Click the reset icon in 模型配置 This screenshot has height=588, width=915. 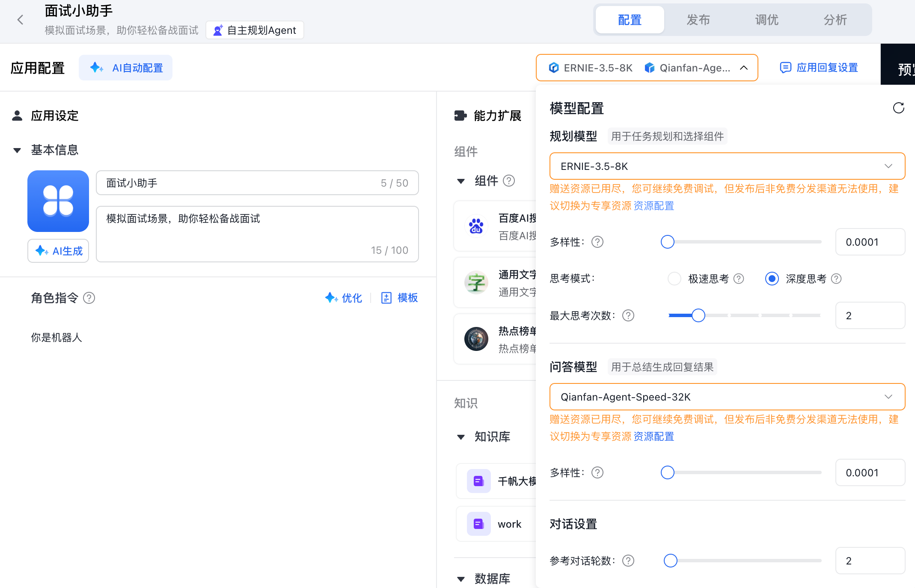click(x=898, y=108)
